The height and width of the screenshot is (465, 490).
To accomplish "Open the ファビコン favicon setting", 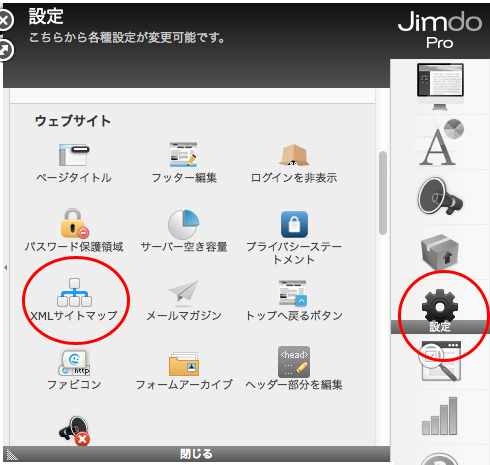I will coord(74,370).
